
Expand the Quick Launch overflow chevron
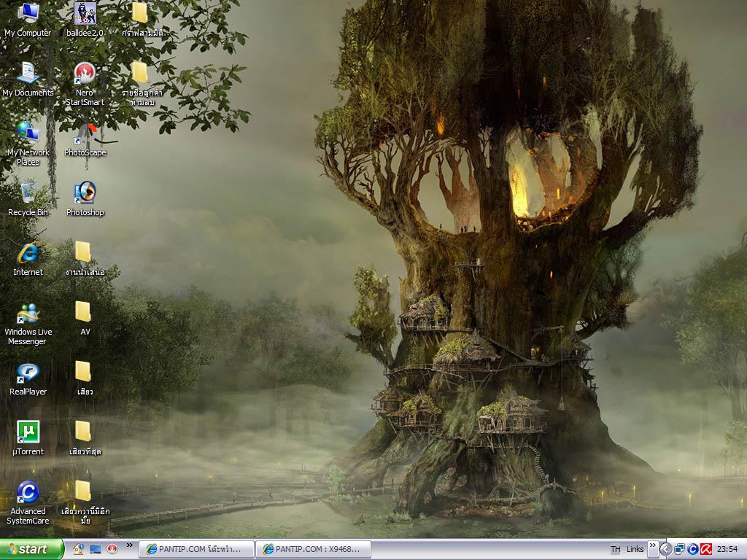(129, 545)
